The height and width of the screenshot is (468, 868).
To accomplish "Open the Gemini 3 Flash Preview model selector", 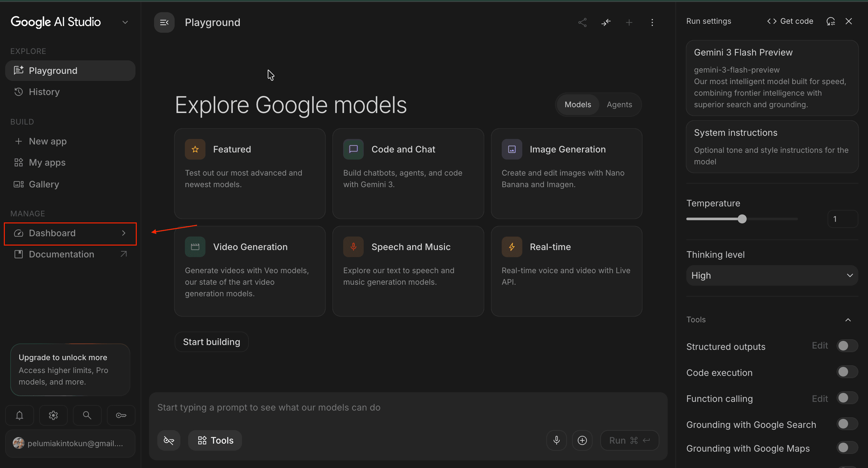I will (x=772, y=78).
